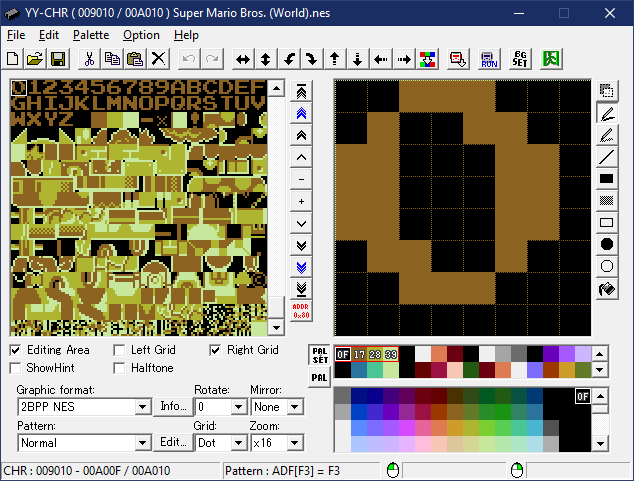This screenshot has width=634, height=481.
Task: Click the New file toolbar icon
Action: 13,59
